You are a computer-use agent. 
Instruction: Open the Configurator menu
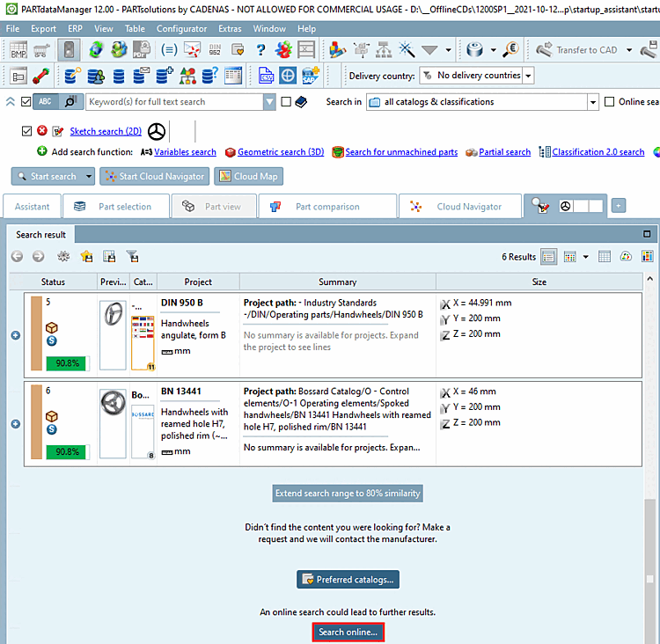point(181,29)
